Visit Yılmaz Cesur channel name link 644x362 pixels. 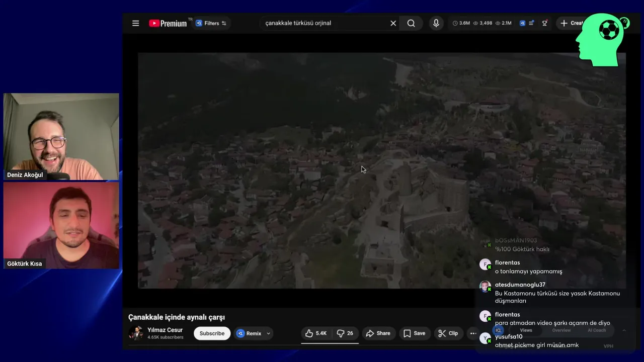click(x=165, y=330)
